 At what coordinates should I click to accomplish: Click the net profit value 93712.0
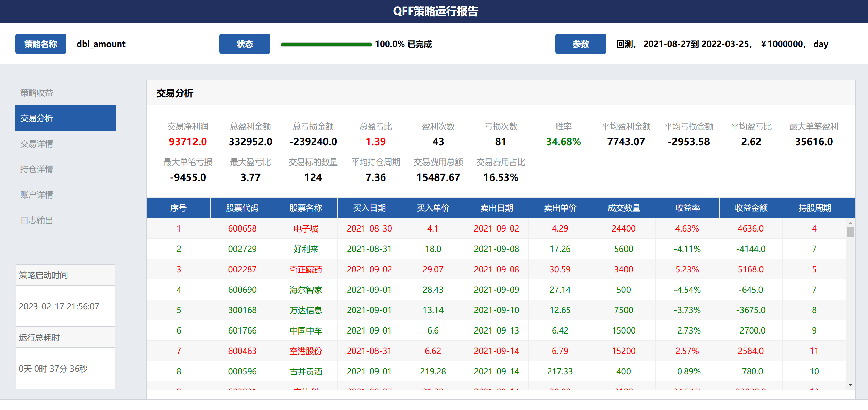pos(188,141)
